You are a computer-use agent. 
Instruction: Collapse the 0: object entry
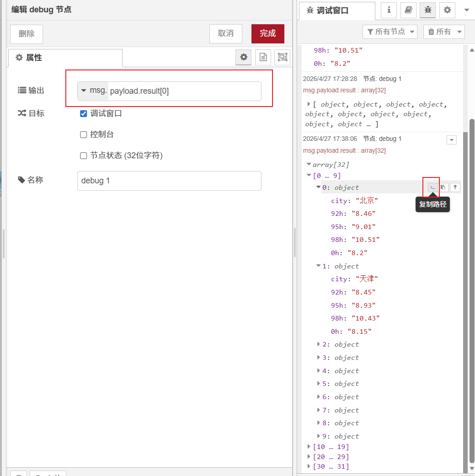point(318,187)
